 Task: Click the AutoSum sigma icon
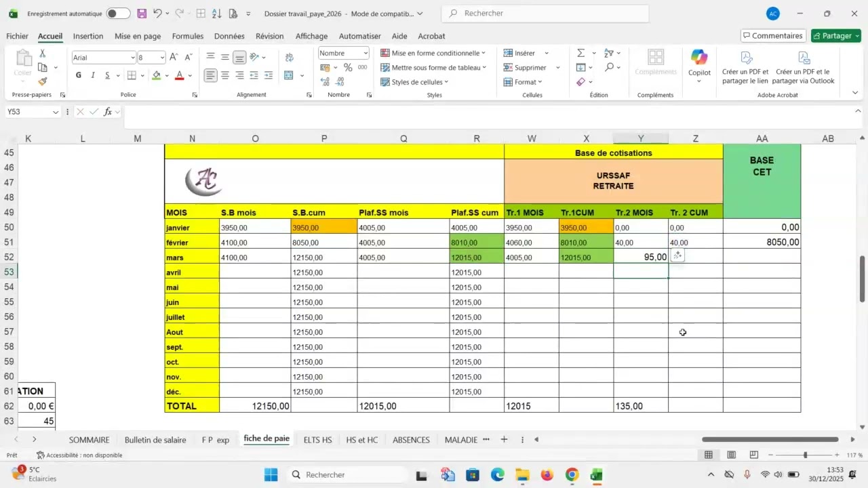point(581,53)
